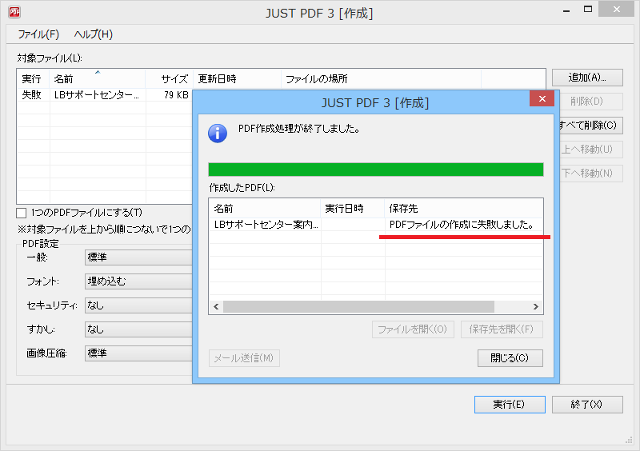Click the right arrow of horizontal scrollbar

[x=536, y=307]
